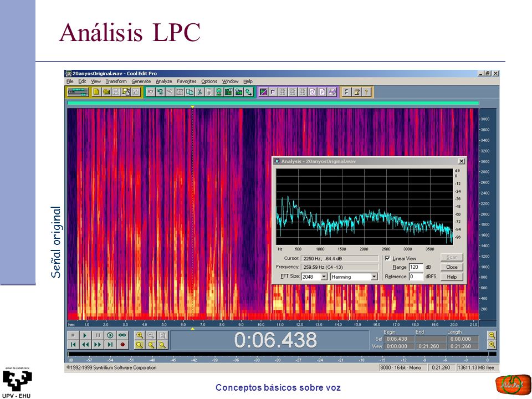Play the audio from the cursor
532x399 pixels.
tap(85, 335)
